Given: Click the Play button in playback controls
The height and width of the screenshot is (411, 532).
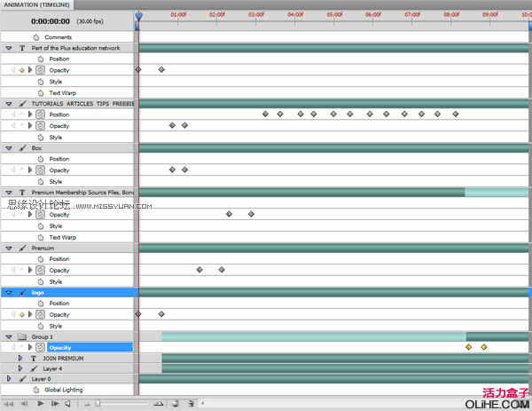Looking at the screenshot, I should 41,403.
